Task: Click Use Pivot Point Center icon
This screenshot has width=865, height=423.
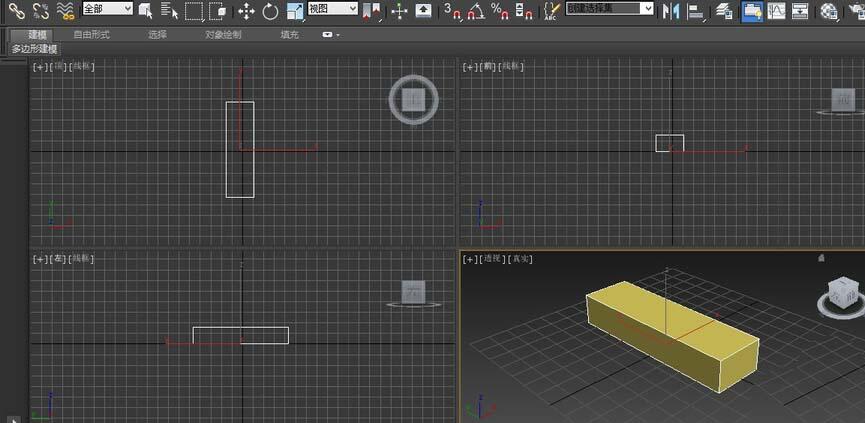Action: (372, 11)
